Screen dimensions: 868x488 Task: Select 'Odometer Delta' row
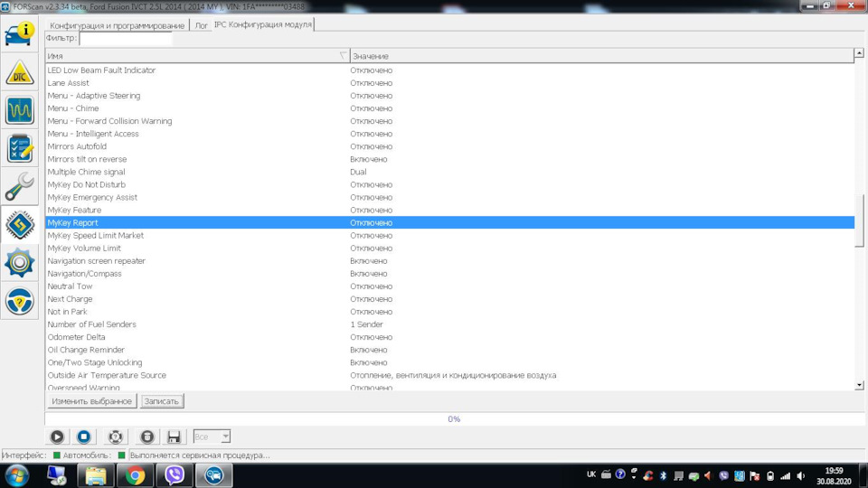pos(449,337)
